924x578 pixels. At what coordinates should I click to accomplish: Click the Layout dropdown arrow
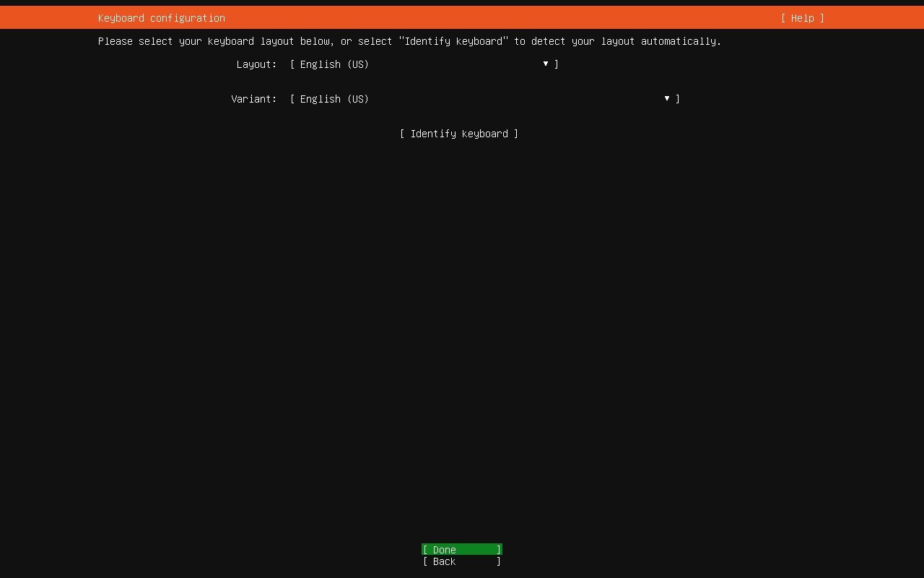[545, 64]
